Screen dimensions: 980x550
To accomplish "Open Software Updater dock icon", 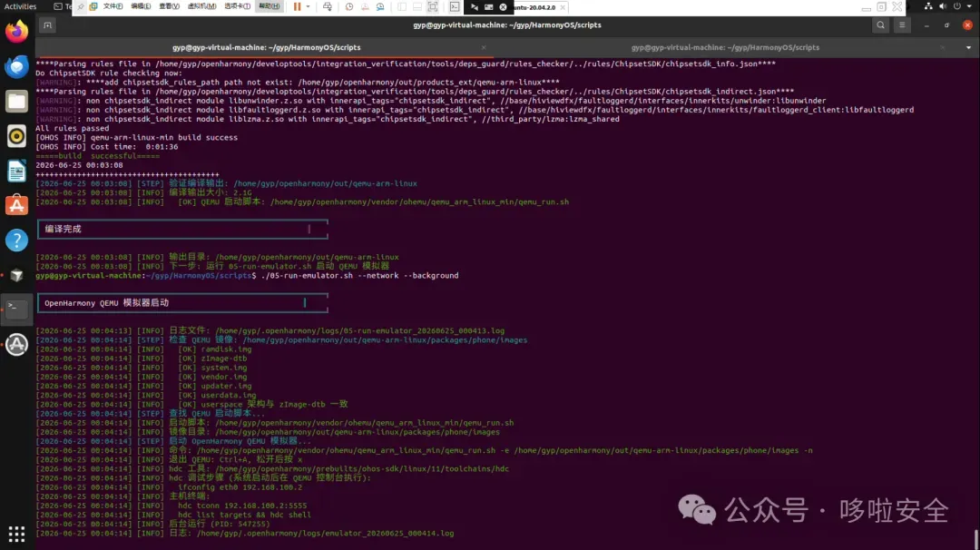I will pyautogui.click(x=17, y=344).
